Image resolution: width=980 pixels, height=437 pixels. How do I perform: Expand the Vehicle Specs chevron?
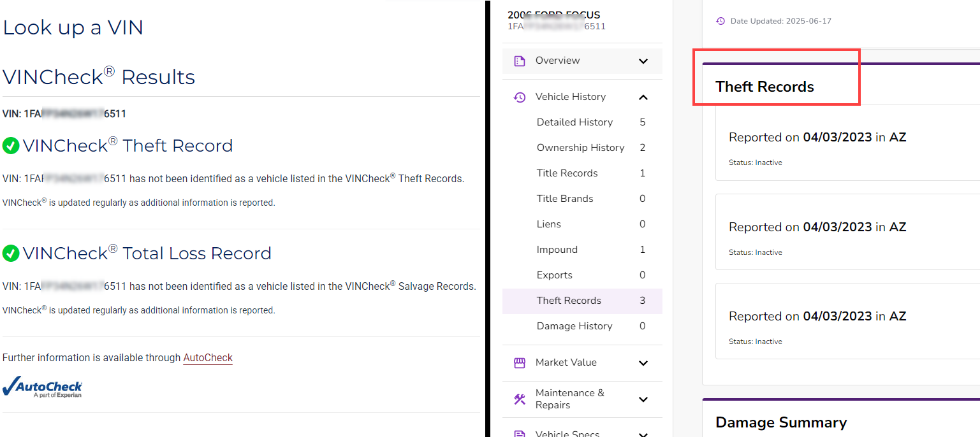tap(643, 434)
